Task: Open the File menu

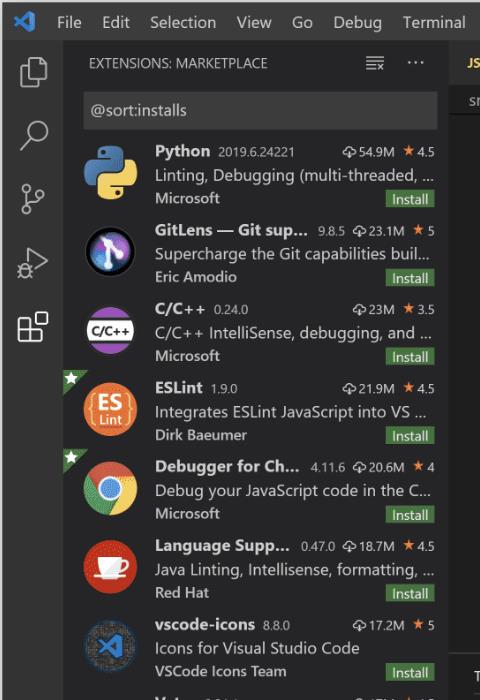Action: pos(69,22)
